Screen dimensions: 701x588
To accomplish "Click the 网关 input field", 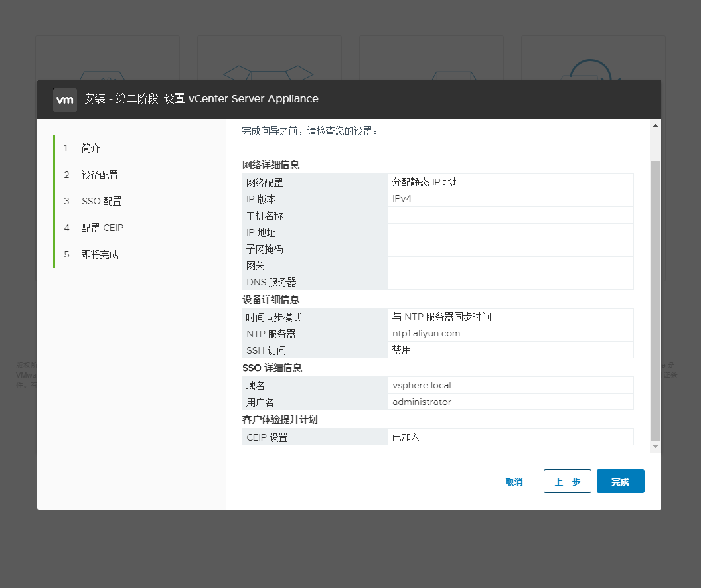I will [511, 265].
